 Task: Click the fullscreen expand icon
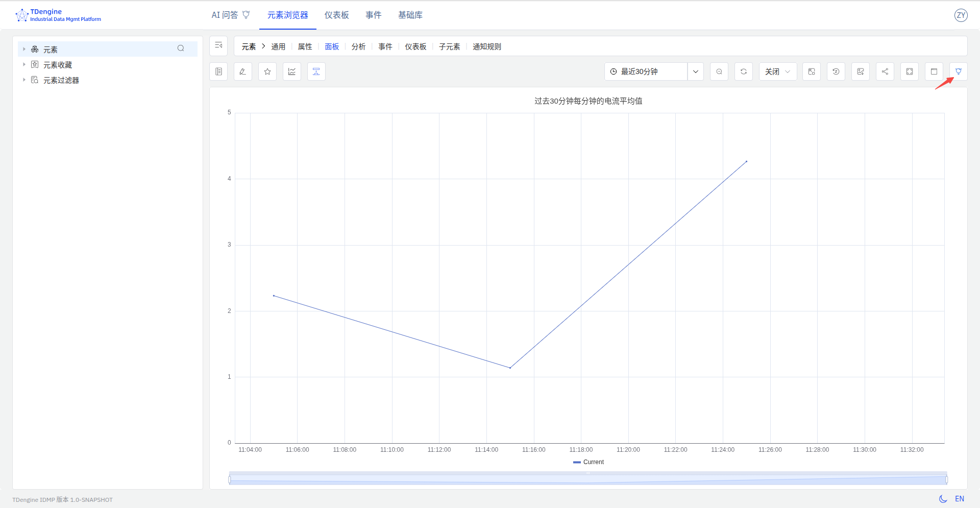click(909, 71)
